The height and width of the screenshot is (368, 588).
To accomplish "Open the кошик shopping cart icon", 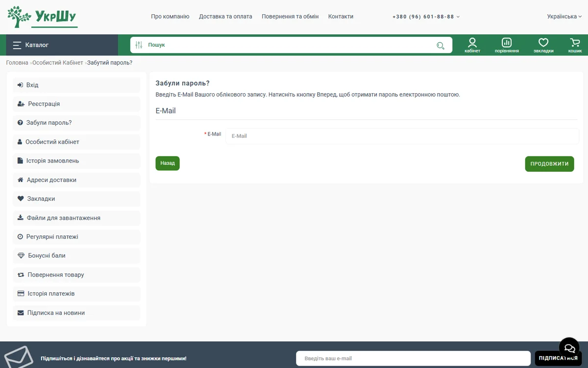I will click(x=575, y=45).
